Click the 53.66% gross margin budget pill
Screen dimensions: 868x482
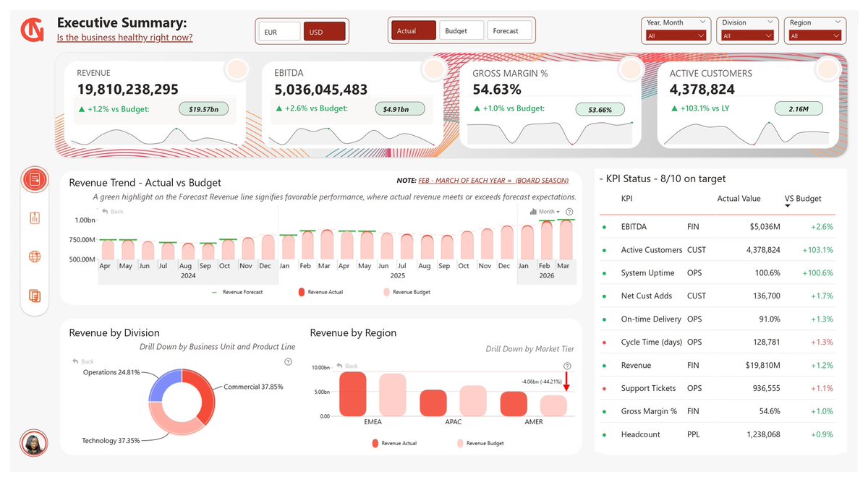pos(600,109)
